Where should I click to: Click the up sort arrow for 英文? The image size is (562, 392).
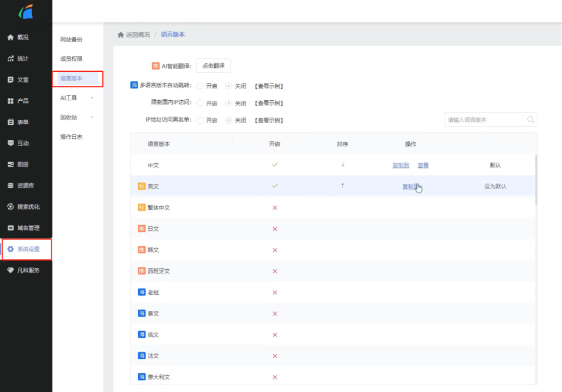[342, 186]
